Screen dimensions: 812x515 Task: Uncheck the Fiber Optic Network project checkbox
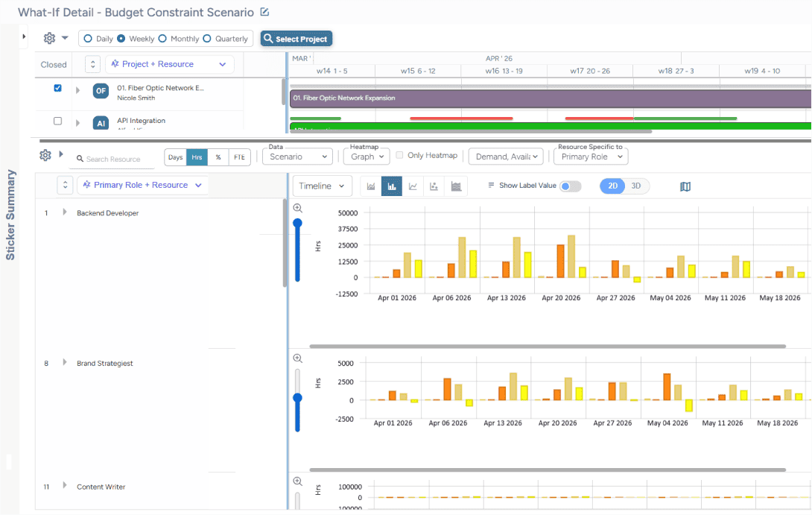click(58, 88)
